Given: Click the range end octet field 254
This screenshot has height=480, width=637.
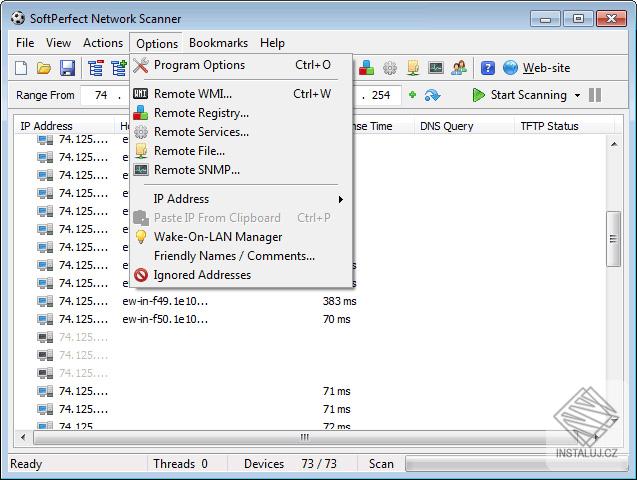Looking at the screenshot, I should 381,95.
